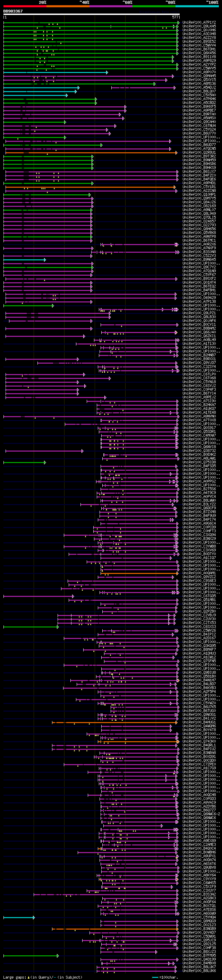Click the cyan ~100% identity legend swatch

197,6
